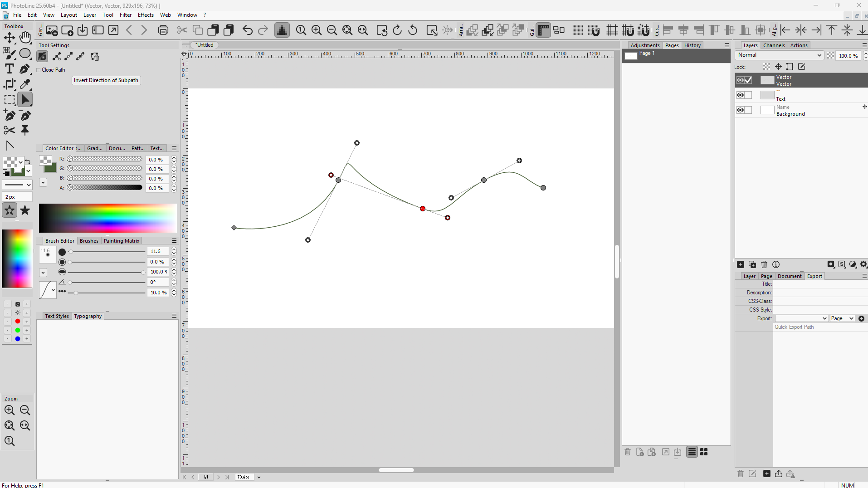Select the Hand pan tool in Toolbox
This screenshot has height=488, width=868.
[x=25, y=38]
